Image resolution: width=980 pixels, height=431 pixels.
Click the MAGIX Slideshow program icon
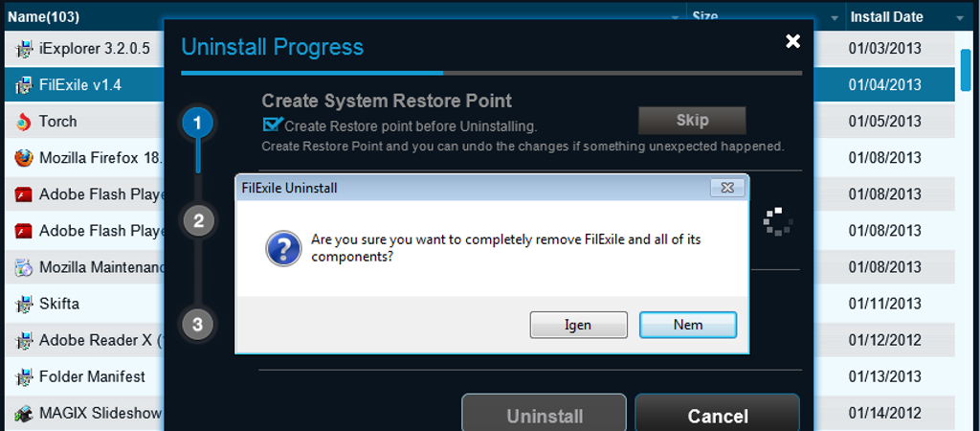(x=23, y=414)
